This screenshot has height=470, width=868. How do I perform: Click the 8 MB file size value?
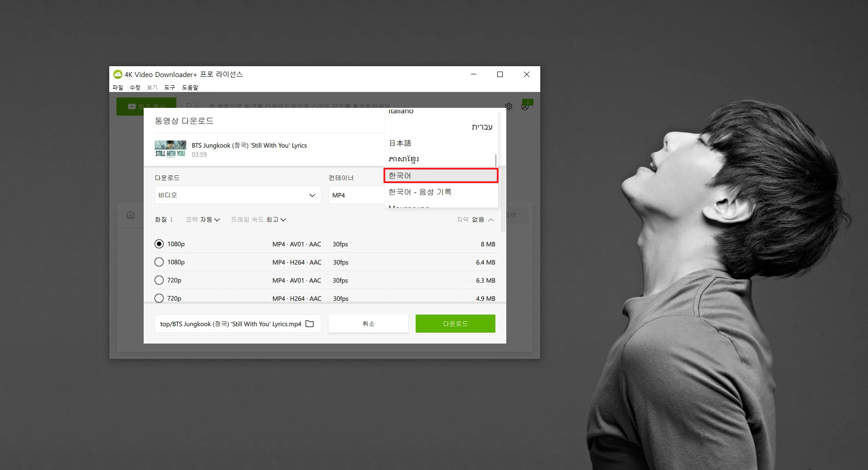click(488, 244)
